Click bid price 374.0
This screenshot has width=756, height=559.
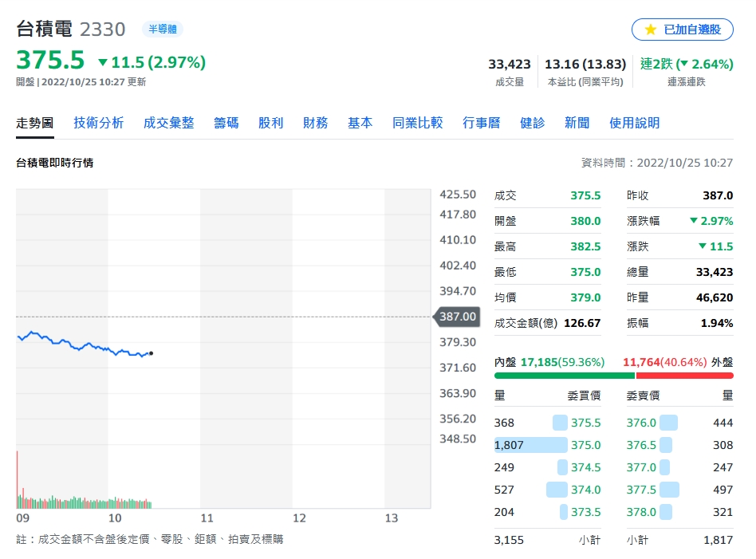click(586, 490)
